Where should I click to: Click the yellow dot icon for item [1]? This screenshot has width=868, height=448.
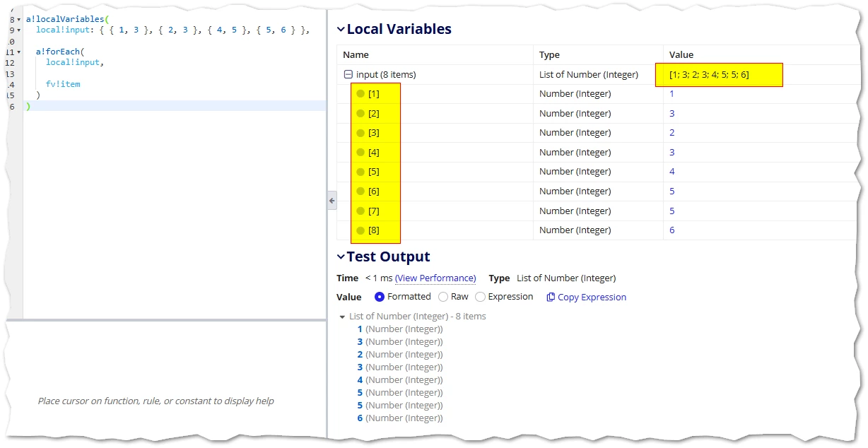click(x=360, y=94)
